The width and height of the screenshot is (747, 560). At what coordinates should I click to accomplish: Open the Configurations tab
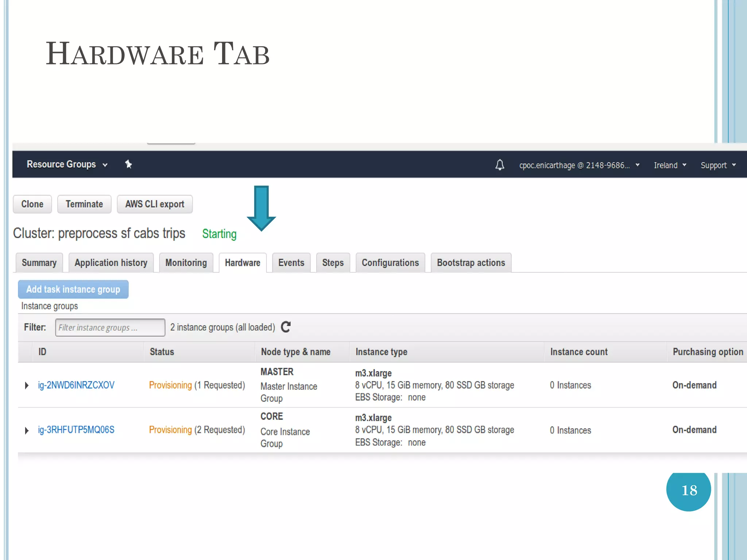(390, 262)
